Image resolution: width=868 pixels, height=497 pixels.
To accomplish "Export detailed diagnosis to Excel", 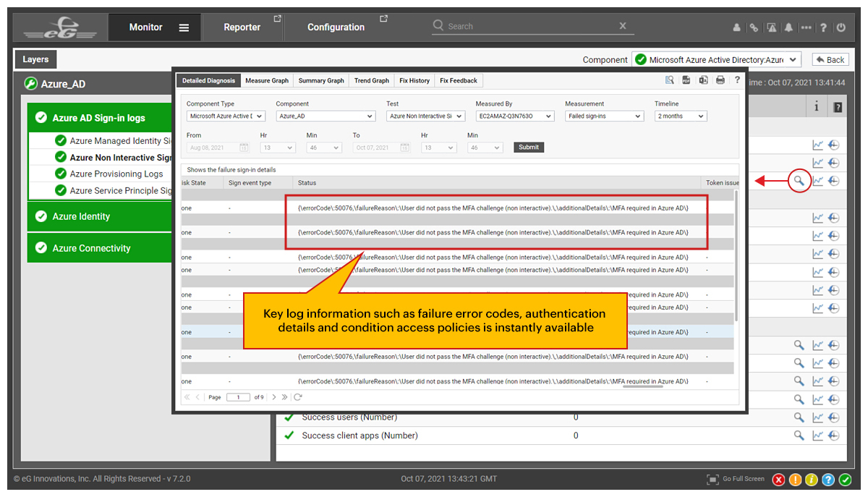I will point(703,80).
